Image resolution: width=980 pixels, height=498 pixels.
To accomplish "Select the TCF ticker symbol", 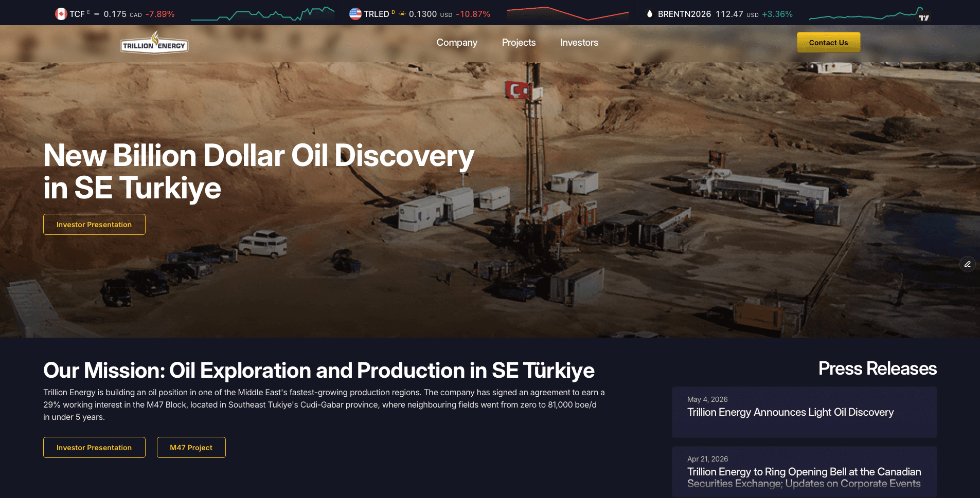I will 77,14.
